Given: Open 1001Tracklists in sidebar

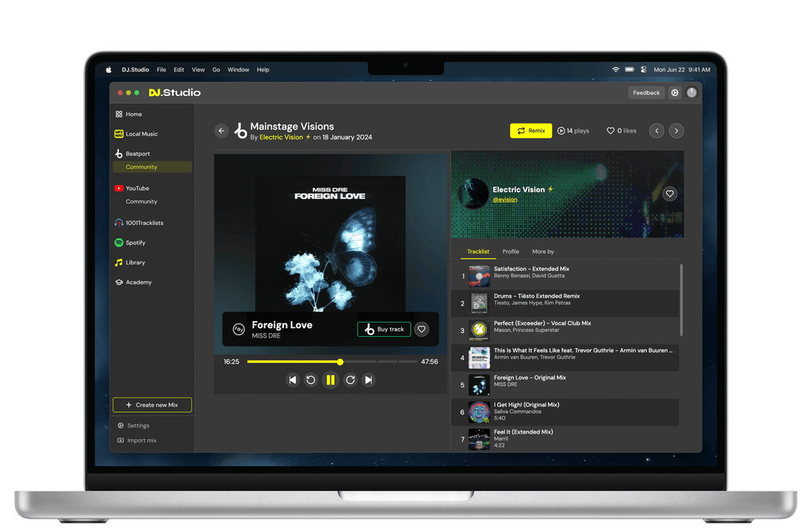Looking at the screenshot, I should tap(139, 223).
